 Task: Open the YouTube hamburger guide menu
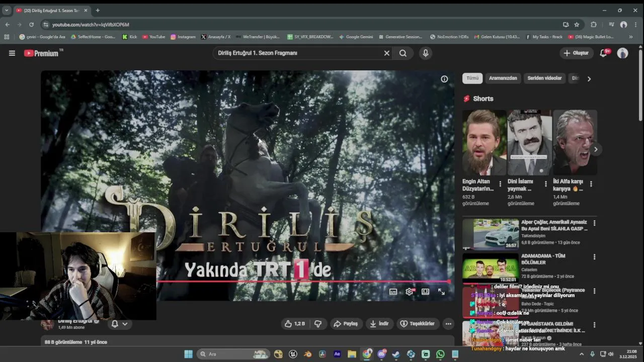point(12,53)
